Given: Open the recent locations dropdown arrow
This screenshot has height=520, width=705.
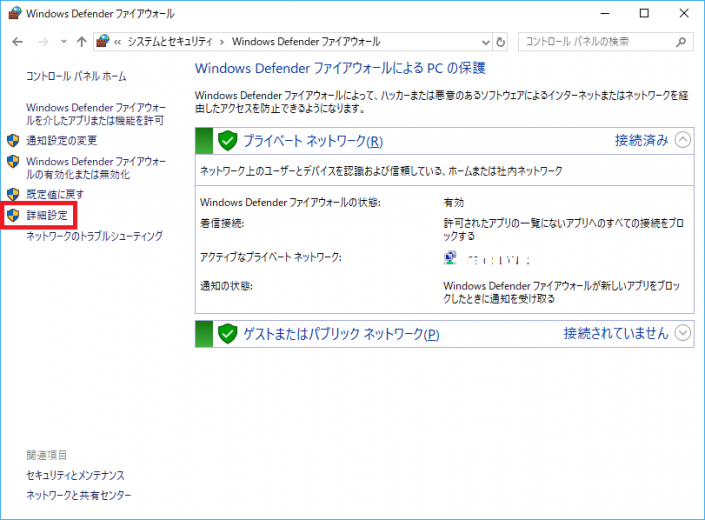Looking at the screenshot, I should [64, 42].
